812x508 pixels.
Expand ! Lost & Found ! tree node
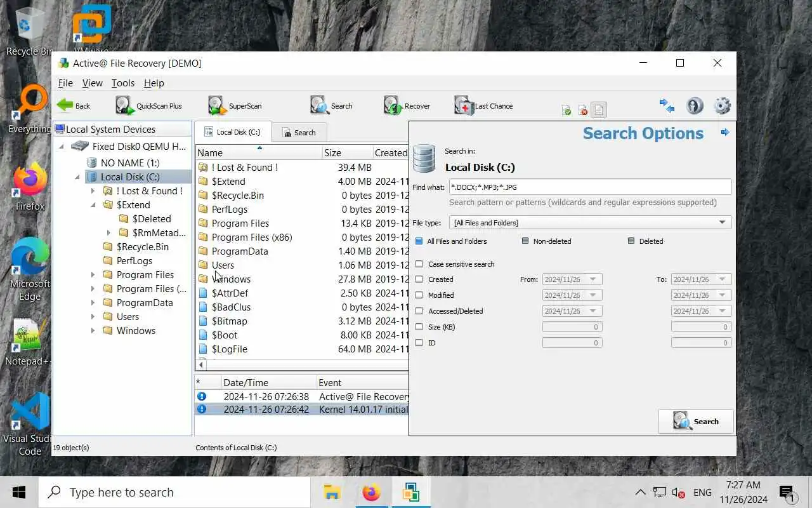(93, 190)
